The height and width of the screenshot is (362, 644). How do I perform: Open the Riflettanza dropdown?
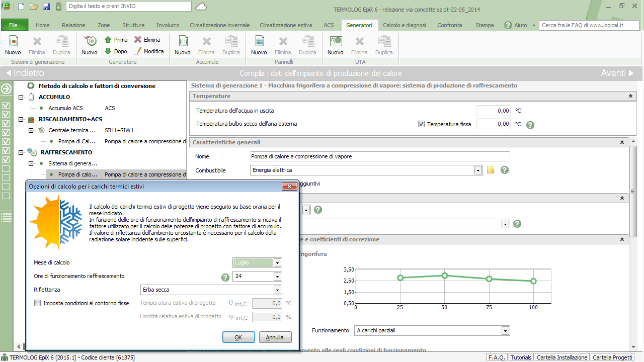277,290
